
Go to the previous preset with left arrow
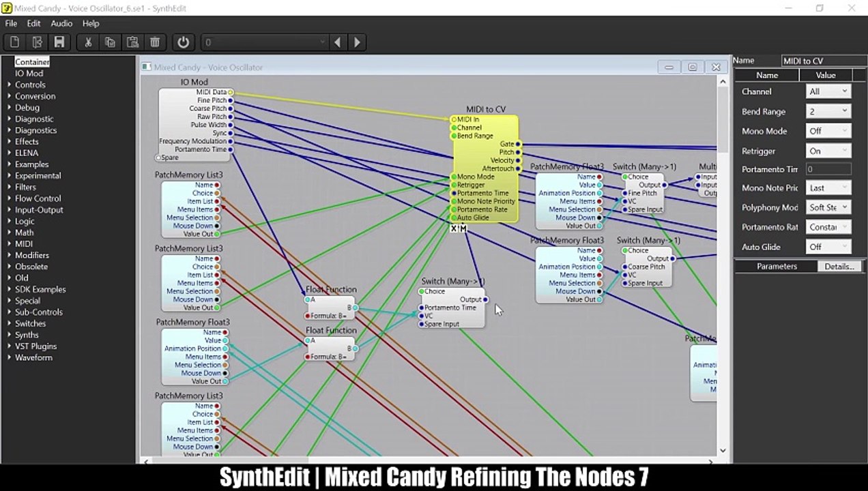337,42
